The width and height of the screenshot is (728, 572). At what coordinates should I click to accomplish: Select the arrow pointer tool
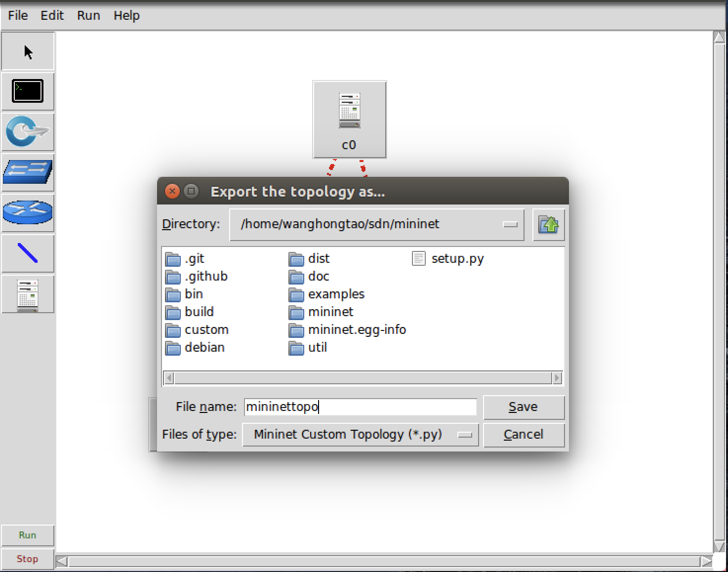28,51
